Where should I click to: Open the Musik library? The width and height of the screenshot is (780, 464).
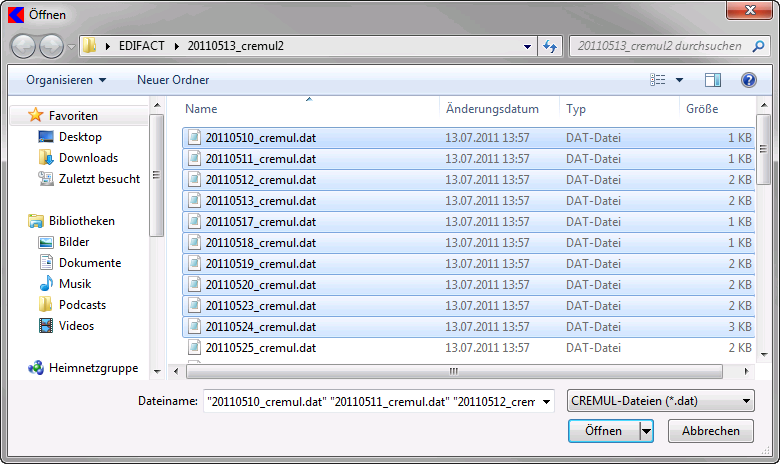point(75,283)
